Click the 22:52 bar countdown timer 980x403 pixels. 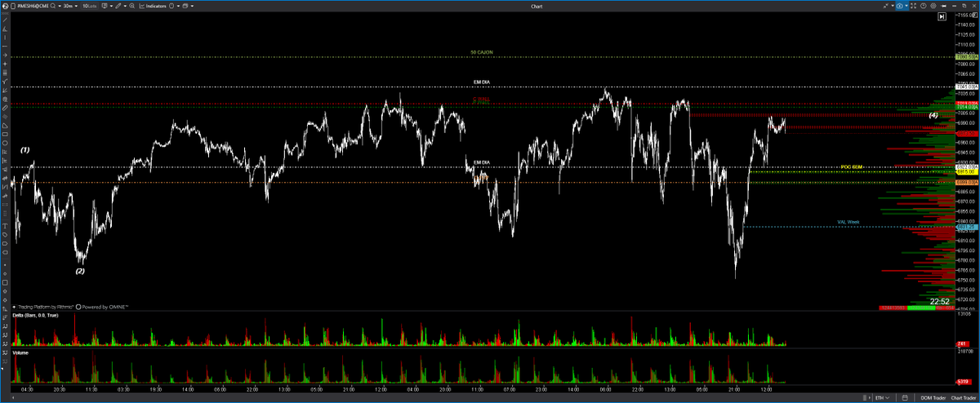tap(938, 301)
